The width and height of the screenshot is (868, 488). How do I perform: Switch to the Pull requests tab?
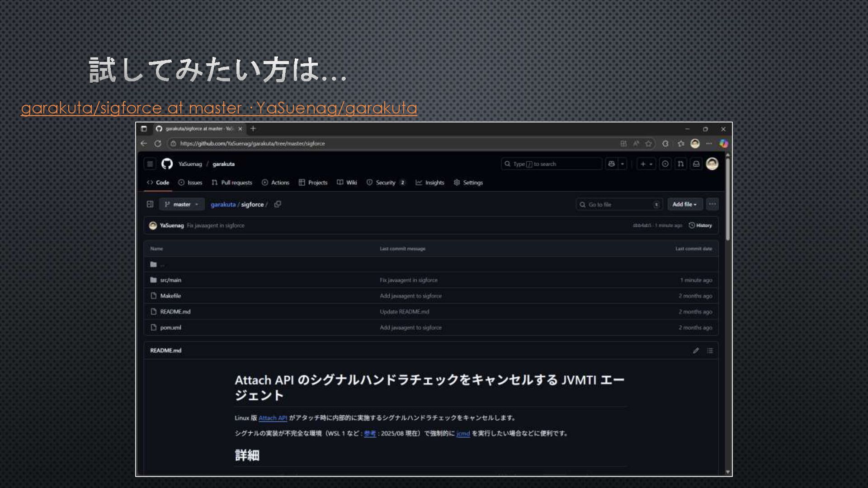232,183
